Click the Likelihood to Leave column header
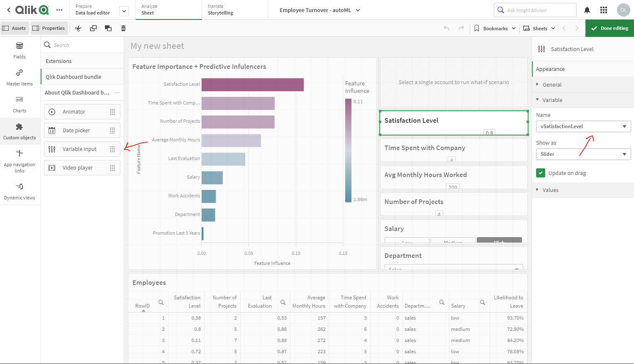The image size is (634, 364). 508,302
